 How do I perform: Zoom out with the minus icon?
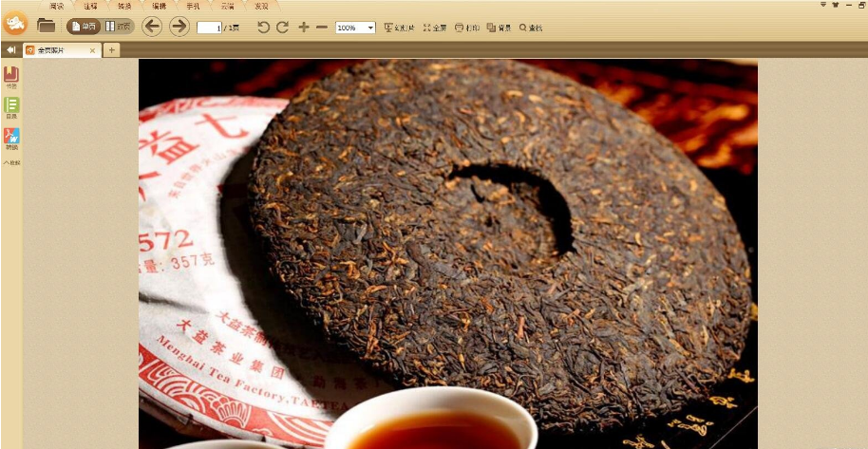pyautogui.click(x=322, y=28)
